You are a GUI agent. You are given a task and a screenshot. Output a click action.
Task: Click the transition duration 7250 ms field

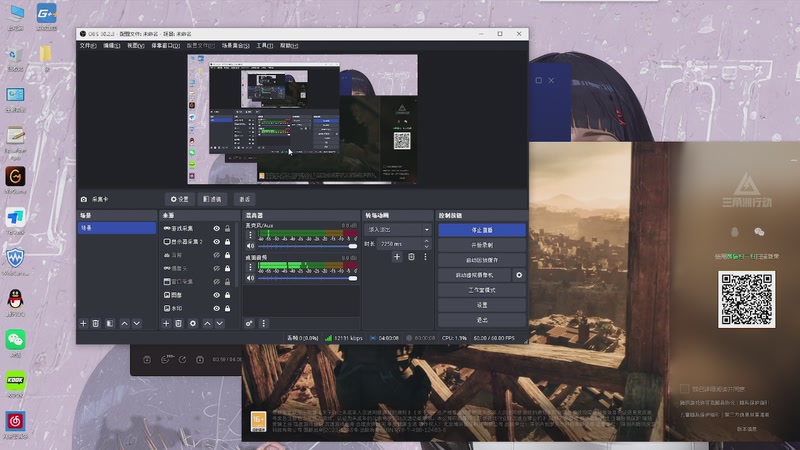click(x=401, y=244)
